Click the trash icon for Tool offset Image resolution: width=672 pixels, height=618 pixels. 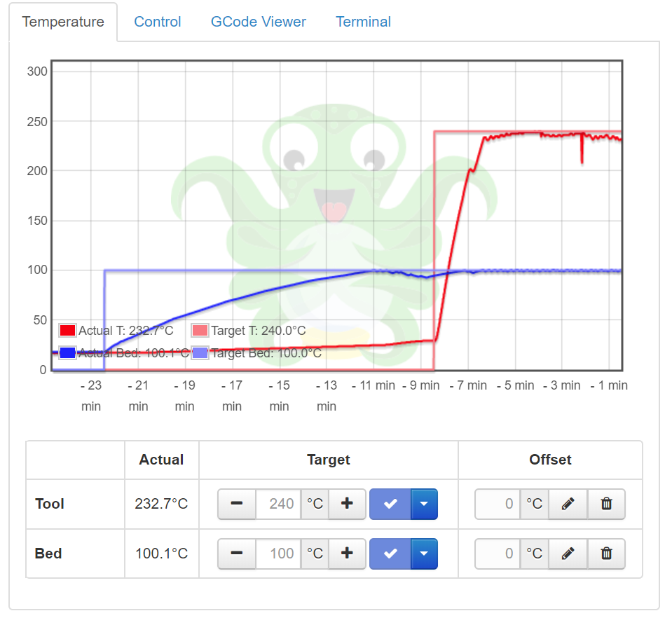click(x=606, y=503)
